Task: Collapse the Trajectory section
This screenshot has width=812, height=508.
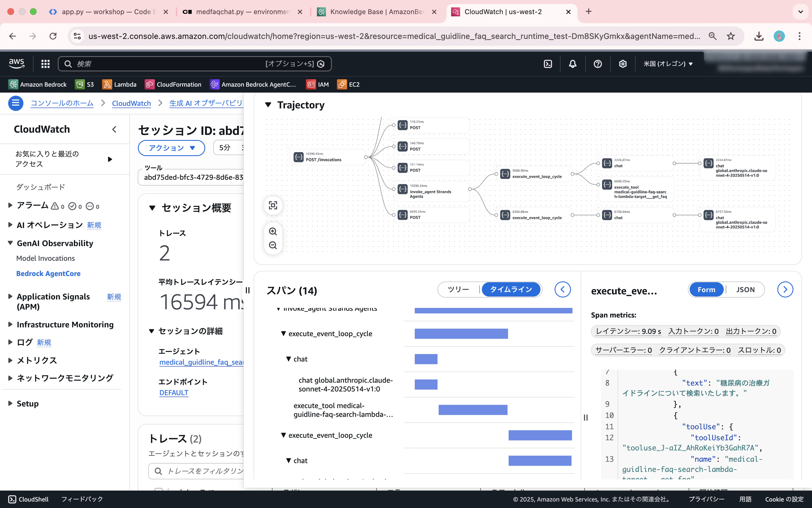Action: (x=268, y=105)
